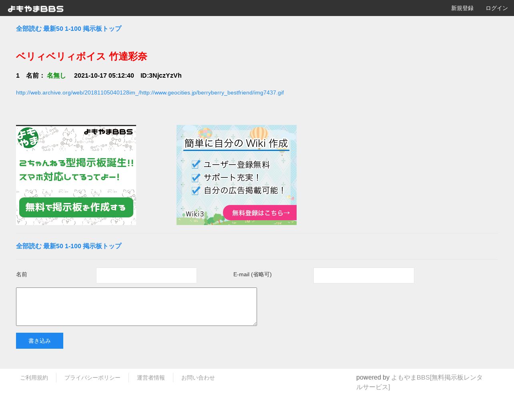Open ご利用規約 footer link
514x420 pixels.
[x=34, y=378]
